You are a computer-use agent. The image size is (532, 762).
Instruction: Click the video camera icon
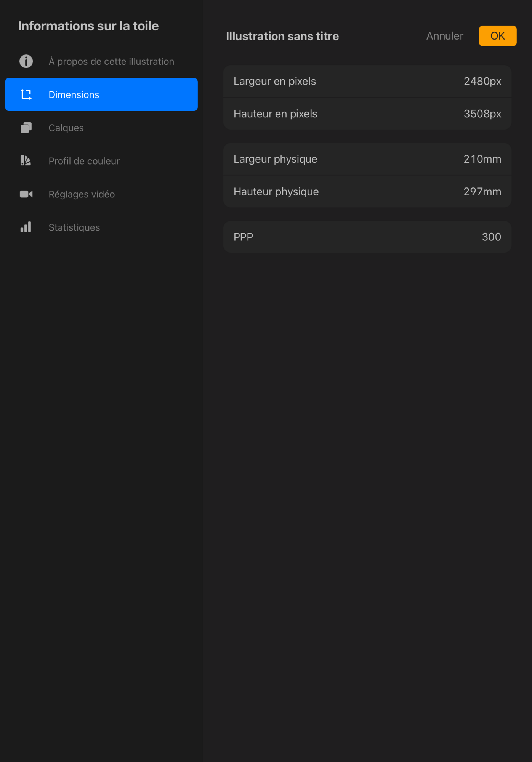point(26,194)
